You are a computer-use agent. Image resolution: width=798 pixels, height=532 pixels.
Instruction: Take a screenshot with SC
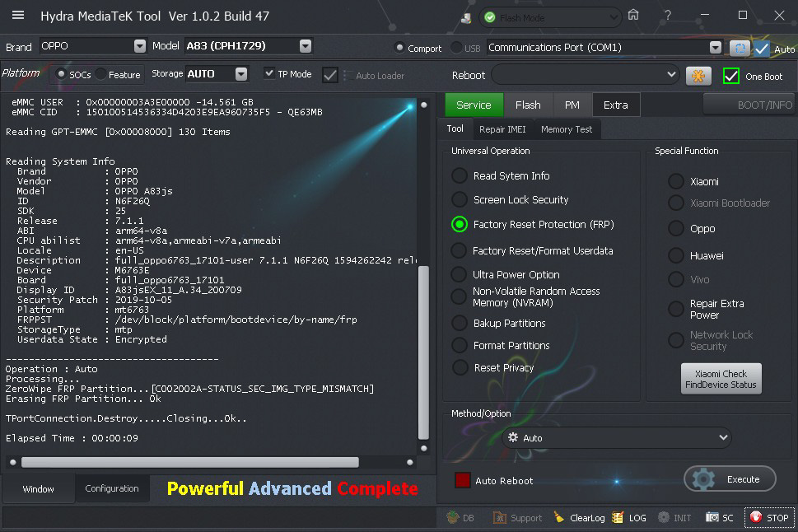[719, 518]
